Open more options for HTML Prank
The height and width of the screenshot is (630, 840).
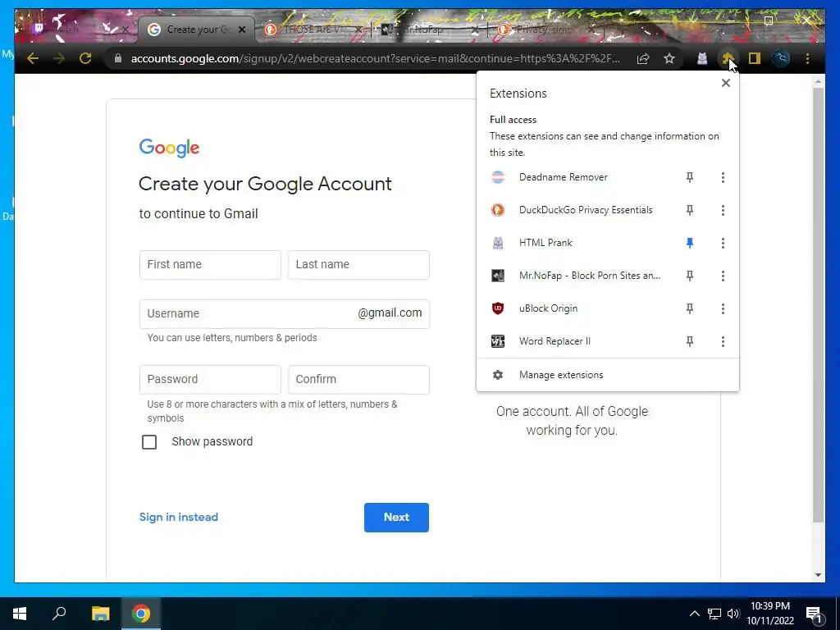(x=723, y=243)
